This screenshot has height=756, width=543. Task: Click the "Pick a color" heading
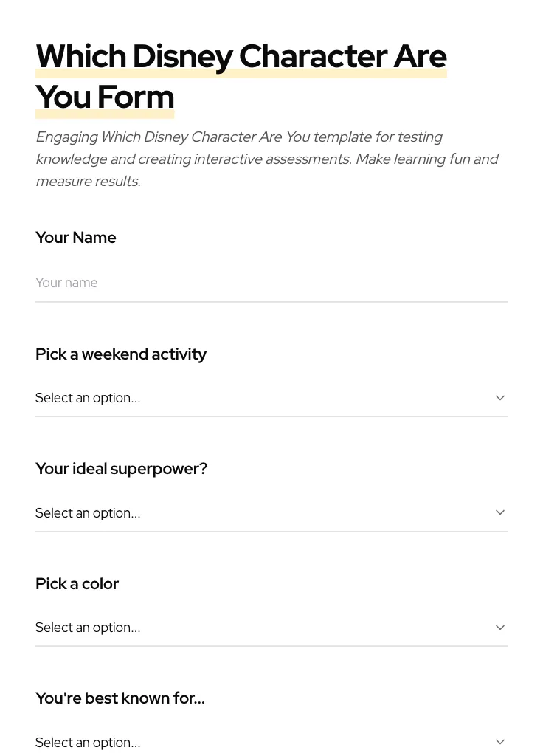(77, 584)
